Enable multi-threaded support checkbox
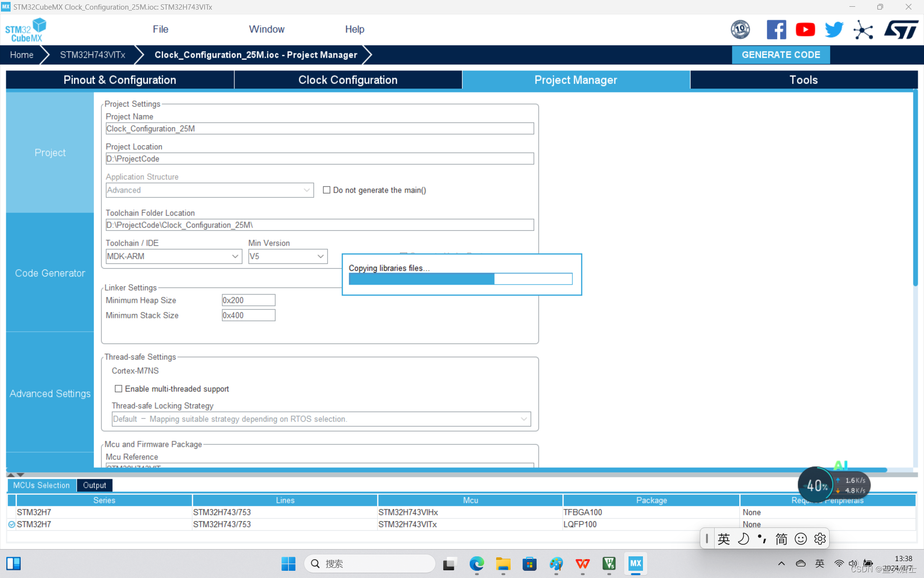 point(118,389)
